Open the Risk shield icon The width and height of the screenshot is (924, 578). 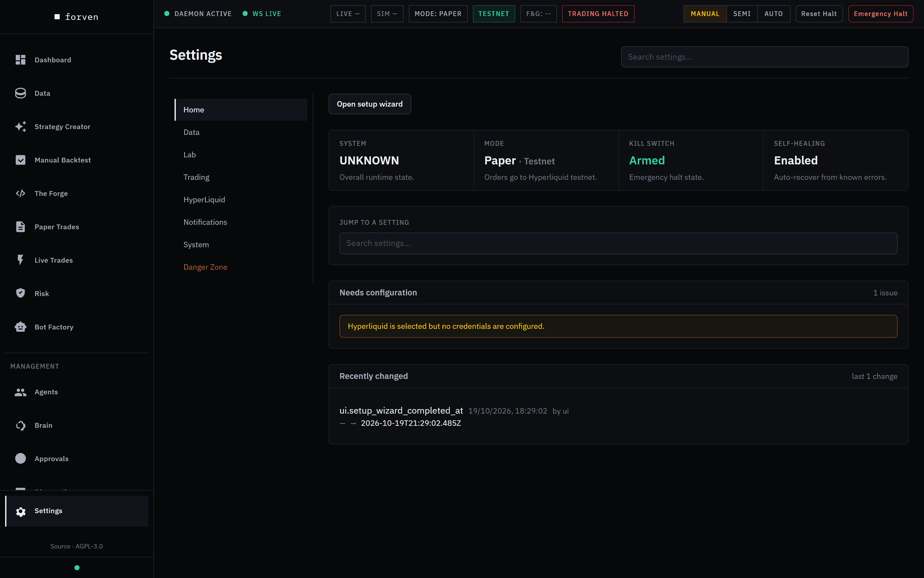coord(21,293)
